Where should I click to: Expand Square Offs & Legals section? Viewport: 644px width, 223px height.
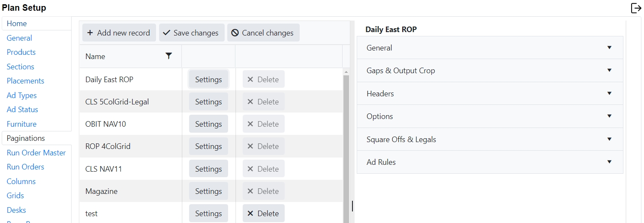pos(490,140)
